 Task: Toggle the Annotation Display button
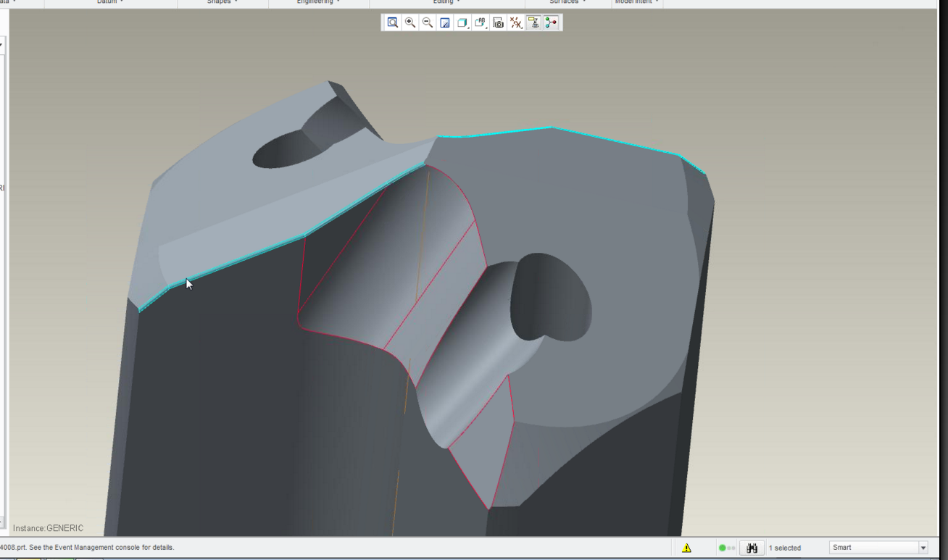pyautogui.click(x=534, y=22)
